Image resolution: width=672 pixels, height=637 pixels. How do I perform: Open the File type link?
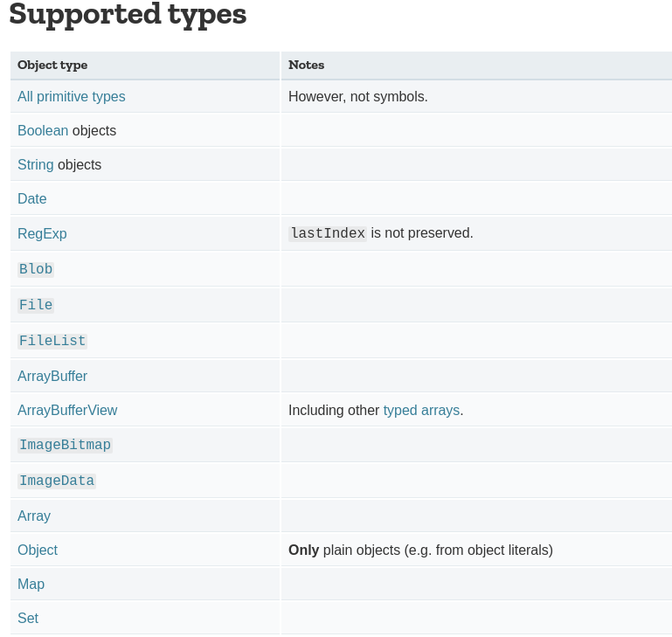tap(36, 305)
